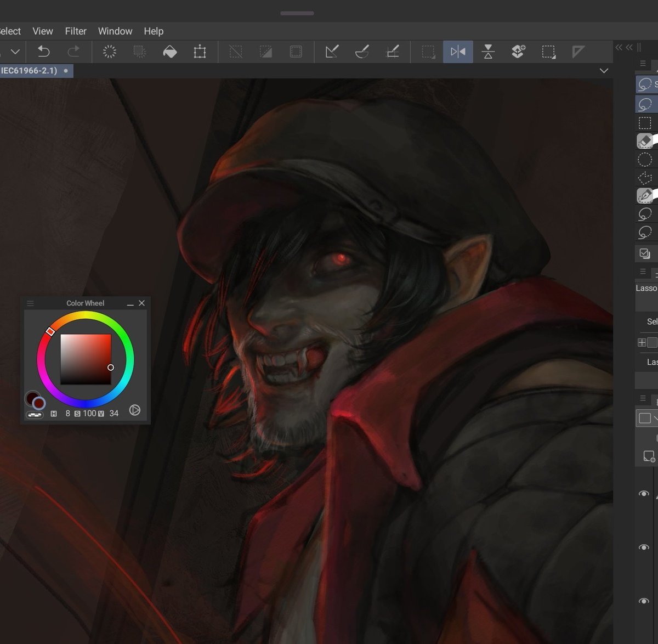Click the New layer icon in Layer palette
Screen dimensions: 658x644
(649, 457)
